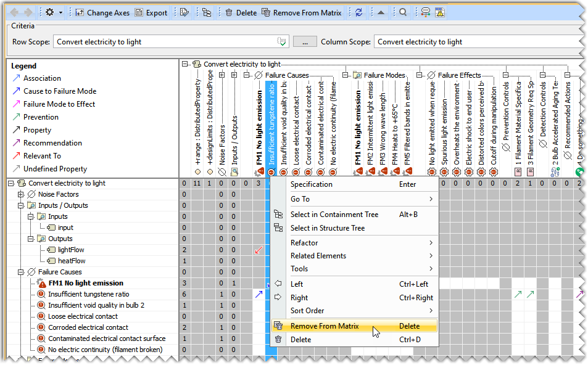Click the Row Scope browse button
The height and width of the screenshot is (365, 588).
[305, 42]
